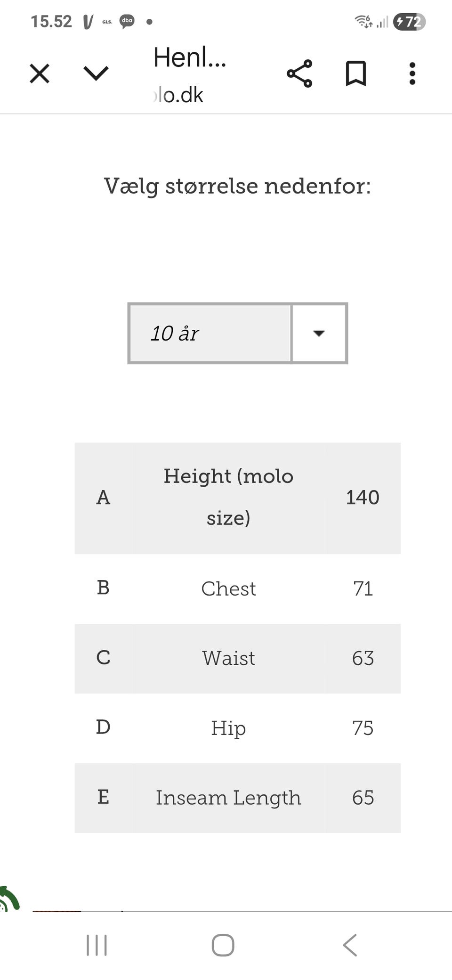Image resolution: width=452 pixels, height=980 pixels.
Task: Bookmark the current page
Action: (356, 73)
